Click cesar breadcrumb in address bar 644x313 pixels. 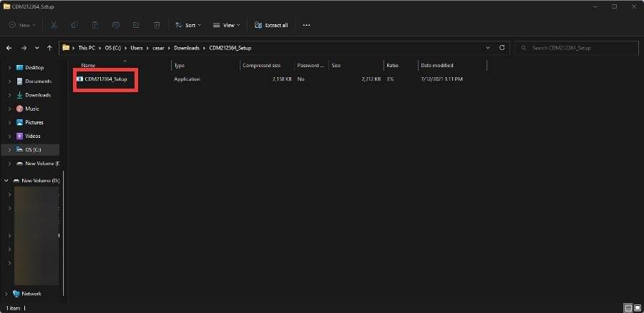[159, 48]
